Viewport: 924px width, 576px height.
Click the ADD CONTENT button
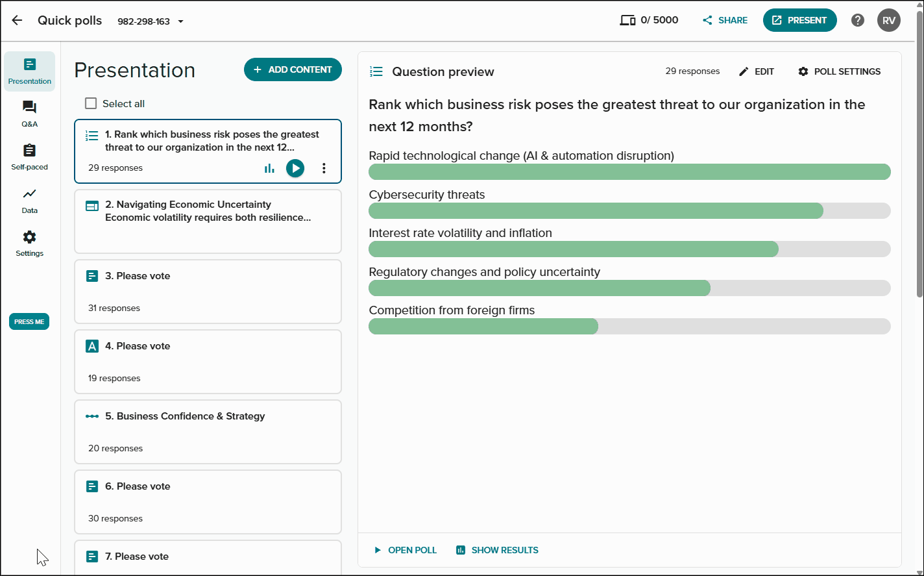[x=293, y=69]
